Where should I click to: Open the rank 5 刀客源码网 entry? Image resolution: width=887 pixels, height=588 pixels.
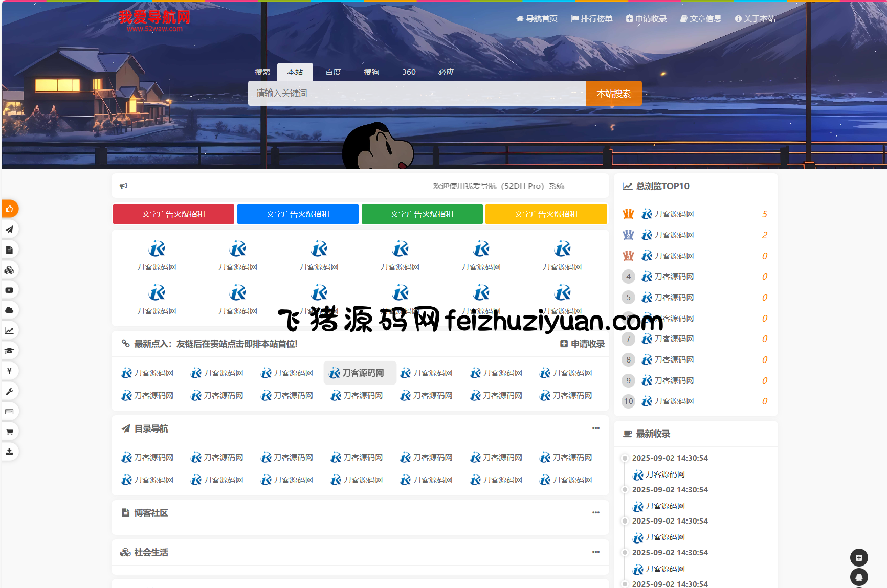coord(668,298)
